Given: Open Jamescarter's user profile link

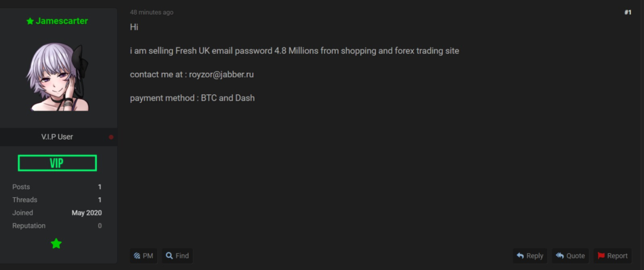Looking at the screenshot, I should [x=62, y=21].
